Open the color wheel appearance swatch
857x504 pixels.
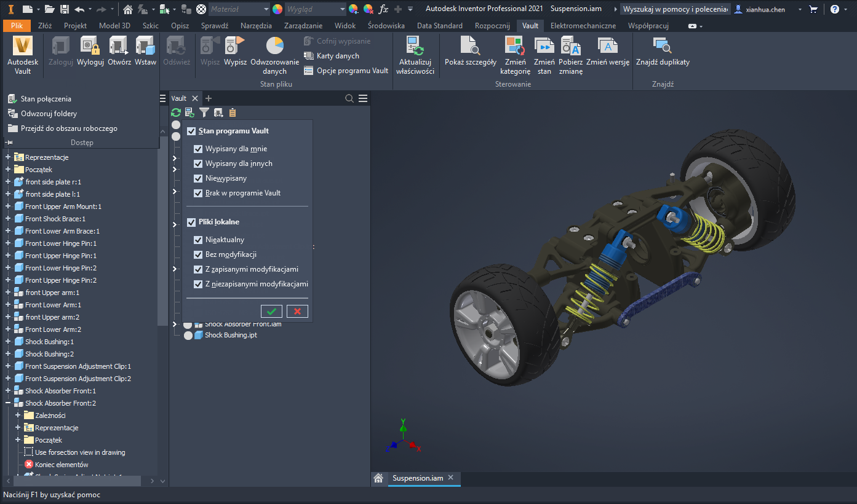277,9
